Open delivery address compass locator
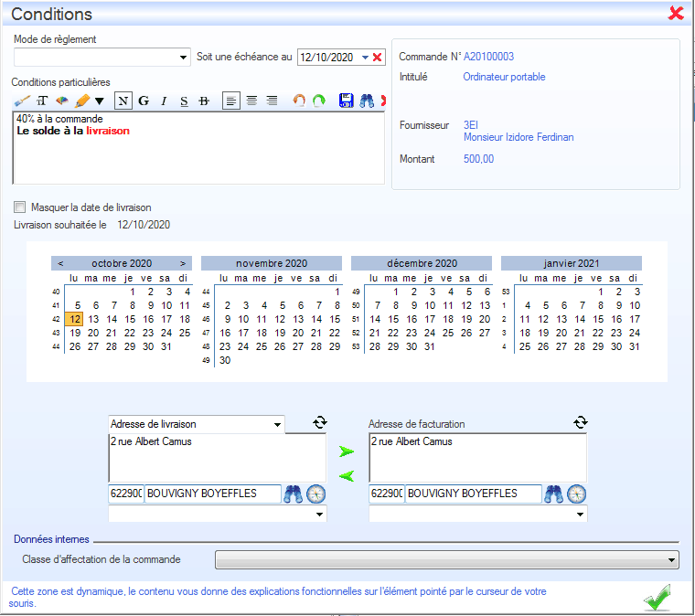Image resolution: width=695 pixels, height=616 pixels. tap(316, 494)
